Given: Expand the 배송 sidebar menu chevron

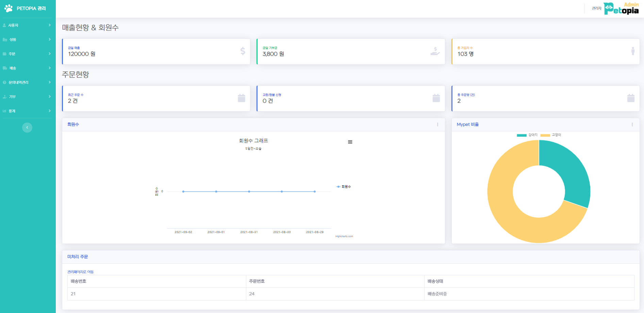Looking at the screenshot, I should tap(50, 68).
